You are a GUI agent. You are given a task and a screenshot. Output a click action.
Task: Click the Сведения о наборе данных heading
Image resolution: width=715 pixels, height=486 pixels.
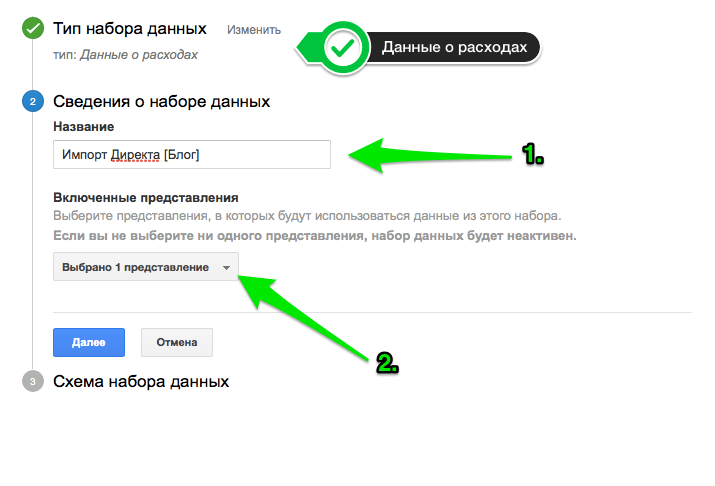[161, 101]
